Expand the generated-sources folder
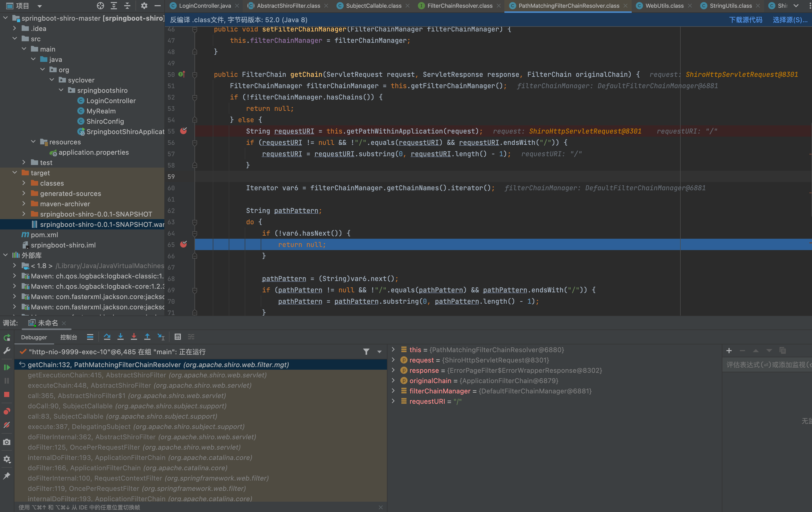Image resolution: width=812 pixels, height=512 pixels. click(x=24, y=193)
